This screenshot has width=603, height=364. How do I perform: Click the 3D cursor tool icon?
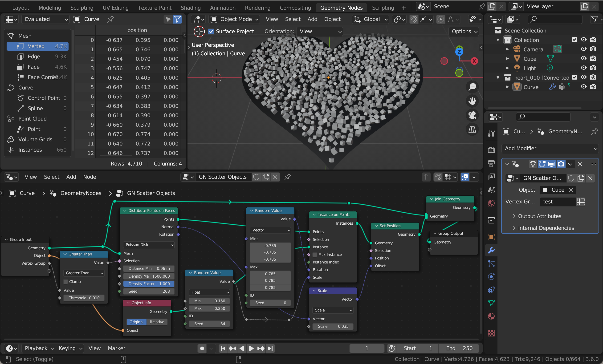point(199,31)
